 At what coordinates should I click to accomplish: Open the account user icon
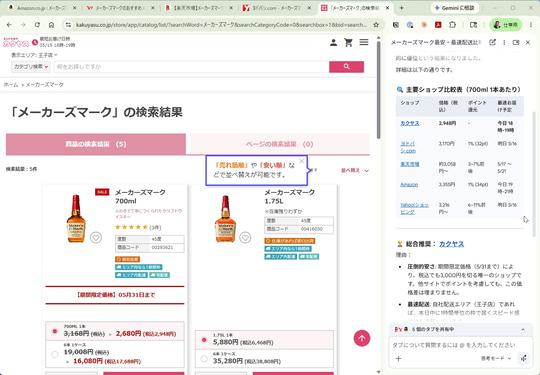pyautogui.click(x=333, y=42)
